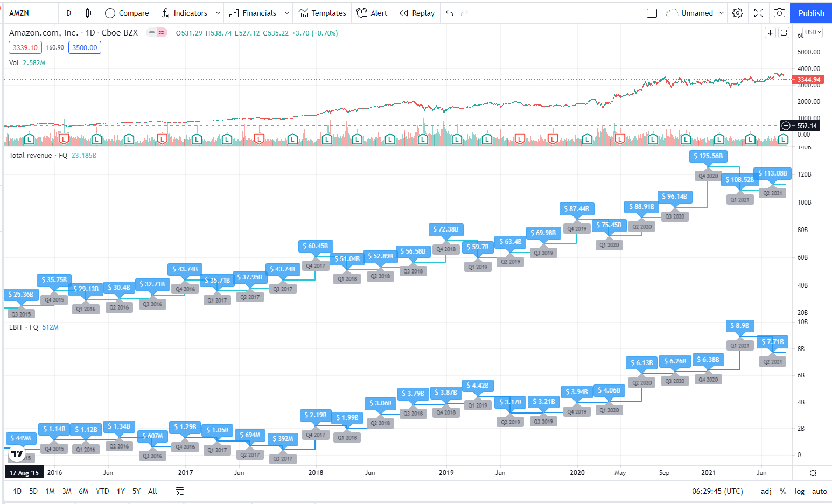Viewport: 832px width, 504px height.
Task: Click the TradingView logo on the chart
Action: click(x=17, y=454)
